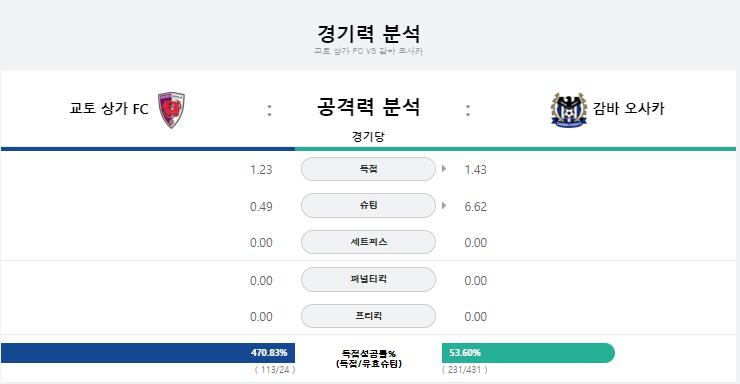The height and width of the screenshot is (384, 740).
Task: Select the 세트피스 stat pill
Action: pos(368,242)
